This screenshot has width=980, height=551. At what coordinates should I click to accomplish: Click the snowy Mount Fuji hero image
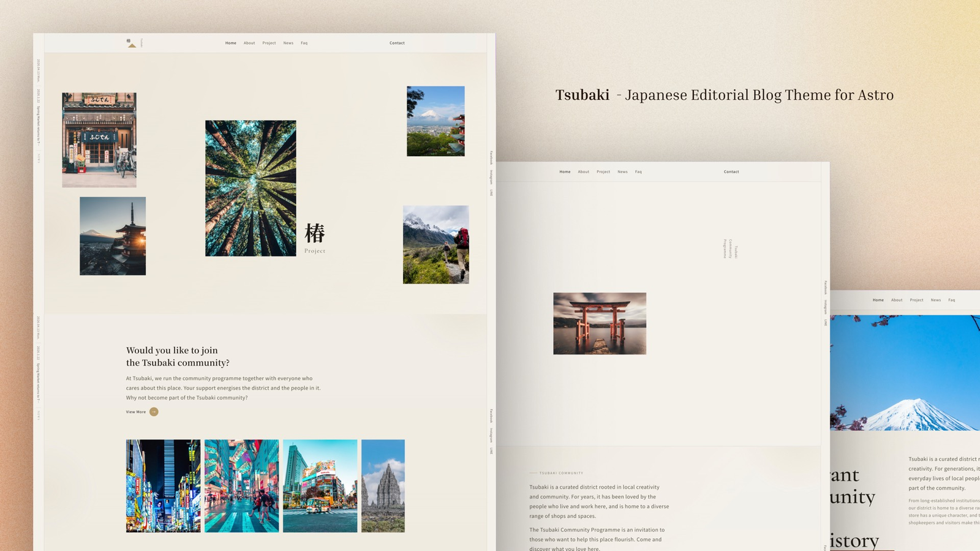[x=905, y=373]
